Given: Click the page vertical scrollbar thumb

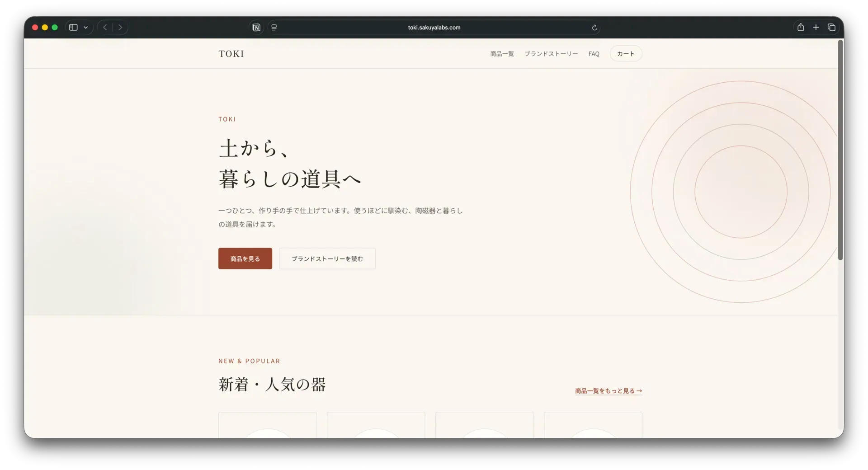Looking at the screenshot, I should pyautogui.click(x=840, y=150).
